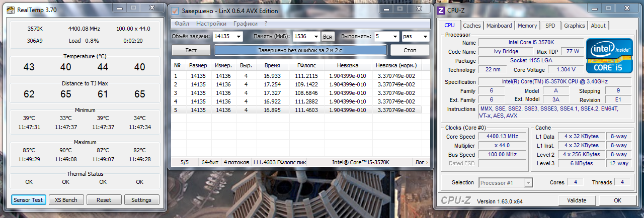
Task: Click the Reset button in RealTemp
Action: point(104,200)
